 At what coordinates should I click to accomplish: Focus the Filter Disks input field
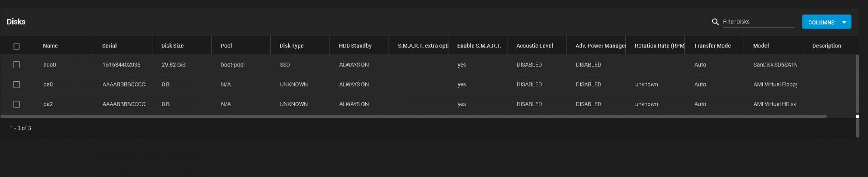click(758, 22)
